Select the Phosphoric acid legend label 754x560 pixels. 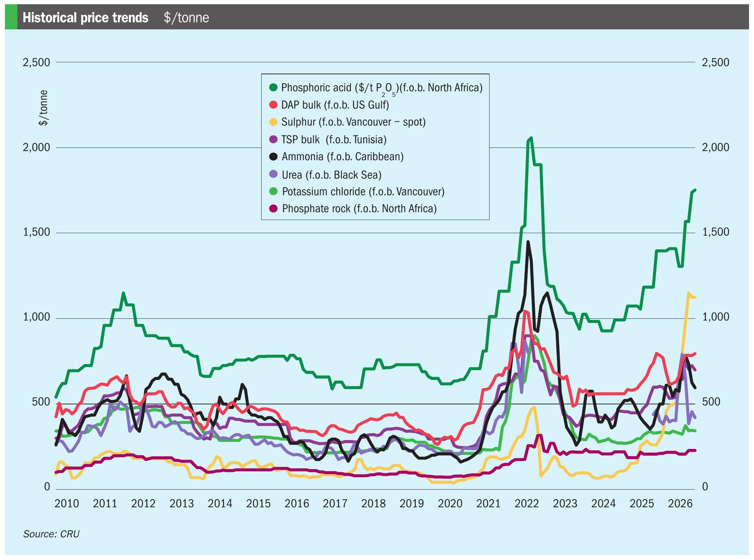pos(382,88)
